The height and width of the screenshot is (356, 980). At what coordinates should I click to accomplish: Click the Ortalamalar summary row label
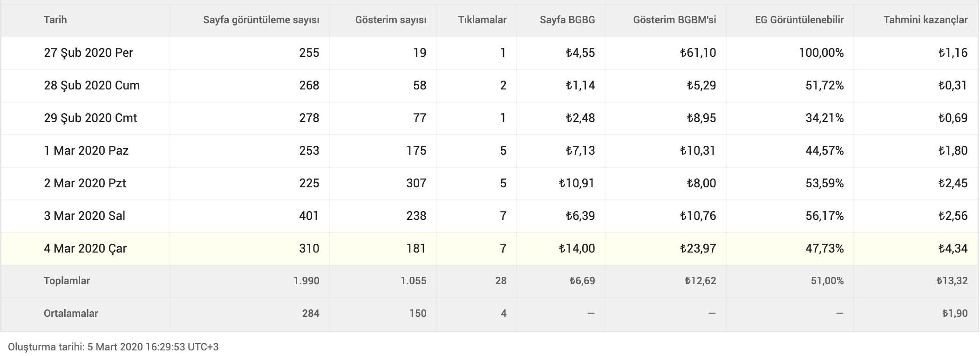pyautogui.click(x=71, y=313)
